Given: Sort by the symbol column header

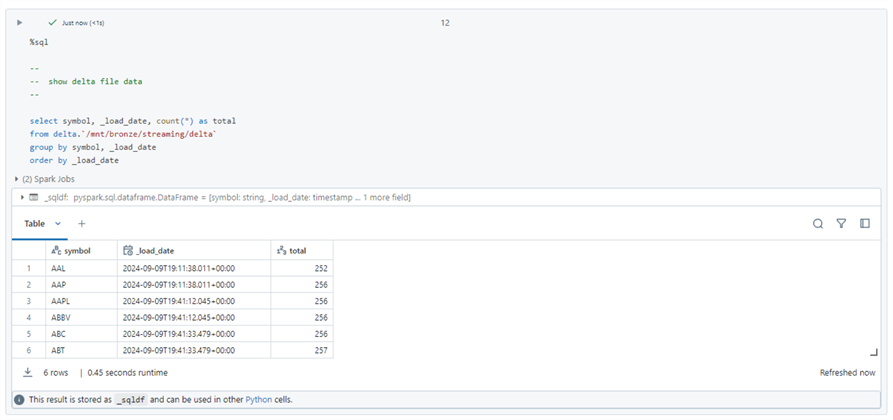Looking at the screenshot, I should point(77,250).
